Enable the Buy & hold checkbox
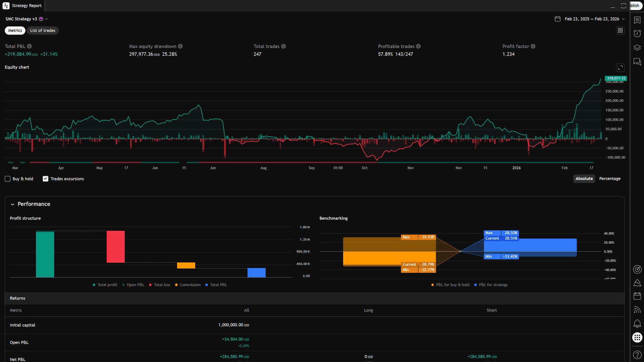This screenshot has width=644, height=362. [x=7, y=179]
